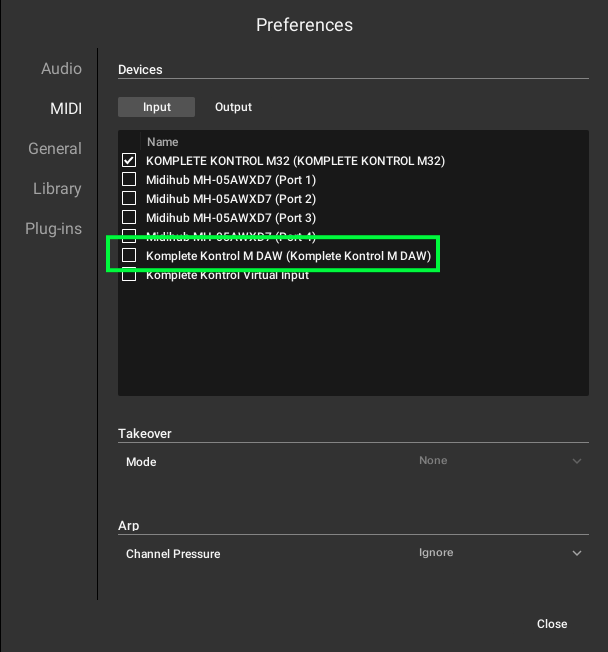This screenshot has height=652, width=608.
Task: Select the KOMPLETE KONTROL M32 device name
Action: click(x=295, y=161)
